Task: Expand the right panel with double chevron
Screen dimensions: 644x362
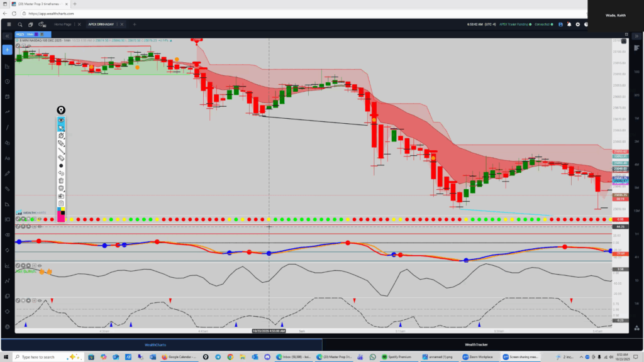Action: pyautogui.click(x=637, y=36)
